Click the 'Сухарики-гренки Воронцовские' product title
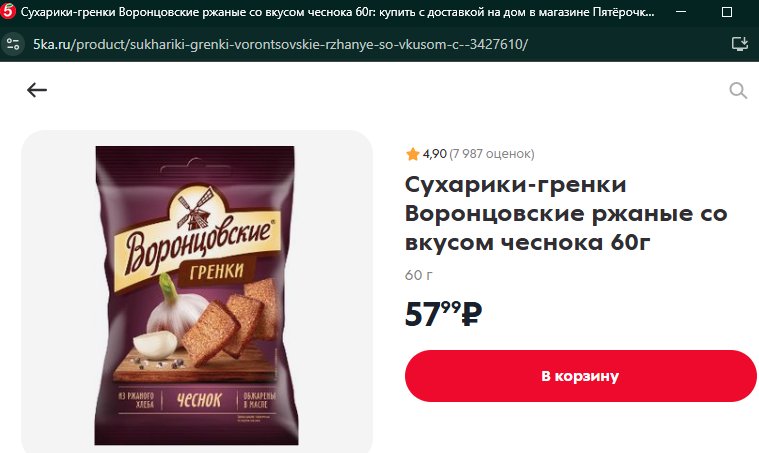Viewport: 759px width, 453px height. pyautogui.click(x=566, y=213)
